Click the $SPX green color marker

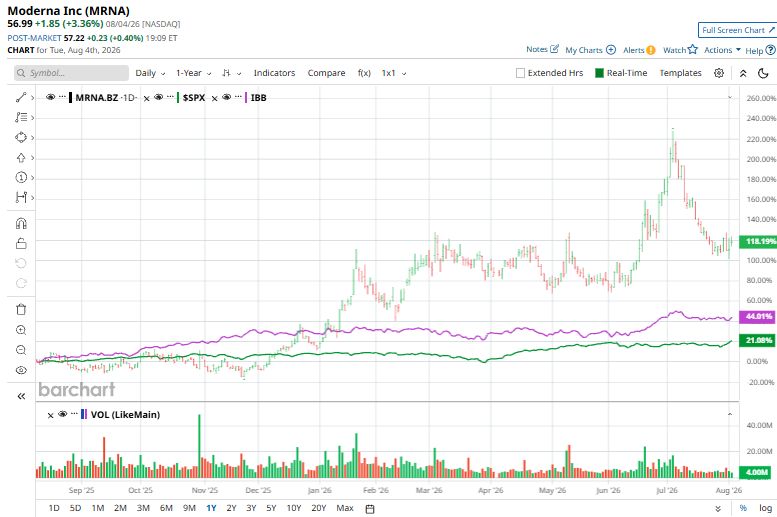(x=178, y=98)
